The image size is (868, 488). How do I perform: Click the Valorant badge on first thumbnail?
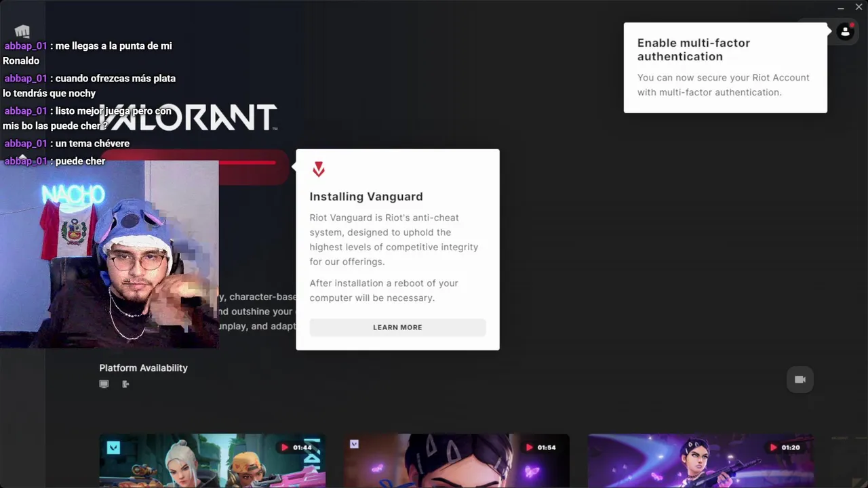pyautogui.click(x=113, y=447)
